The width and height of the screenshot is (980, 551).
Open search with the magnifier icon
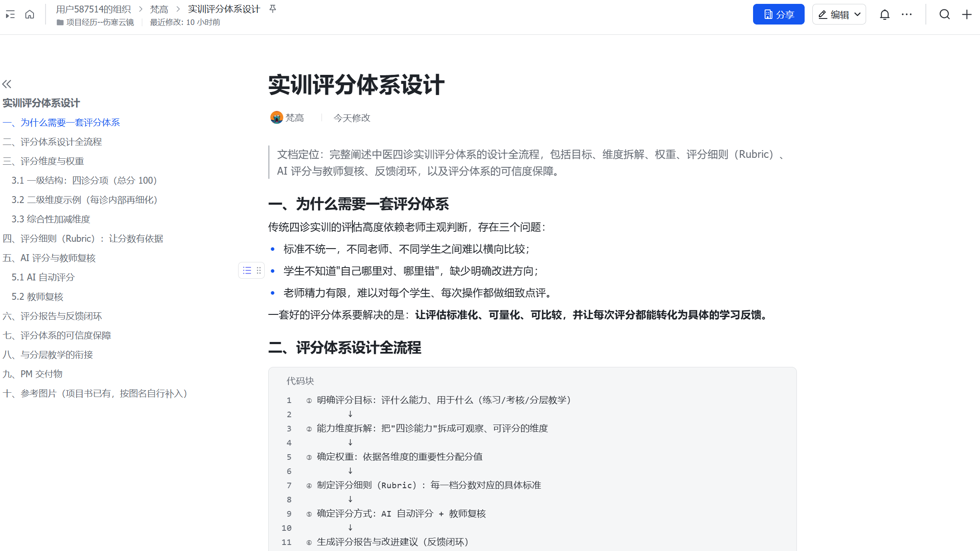click(x=944, y=15)
